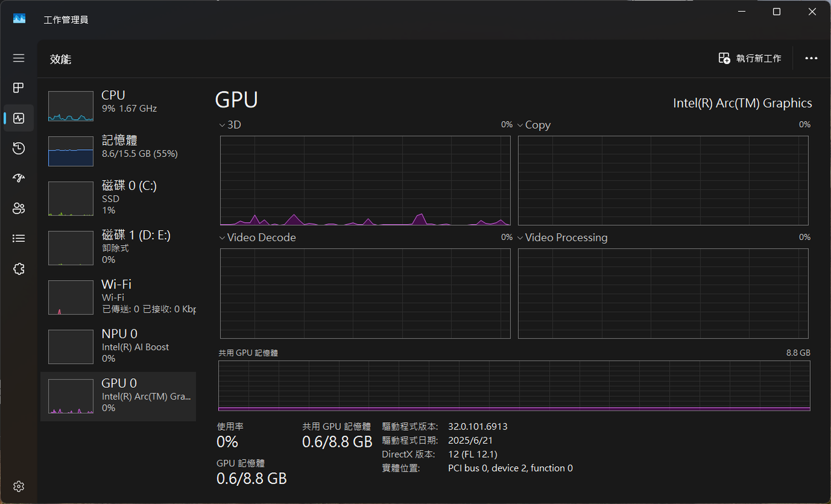The height and width of the screenshot is (504, 831).
Task: Select the GPU 0 item
Action: click(x=118, y=396)
